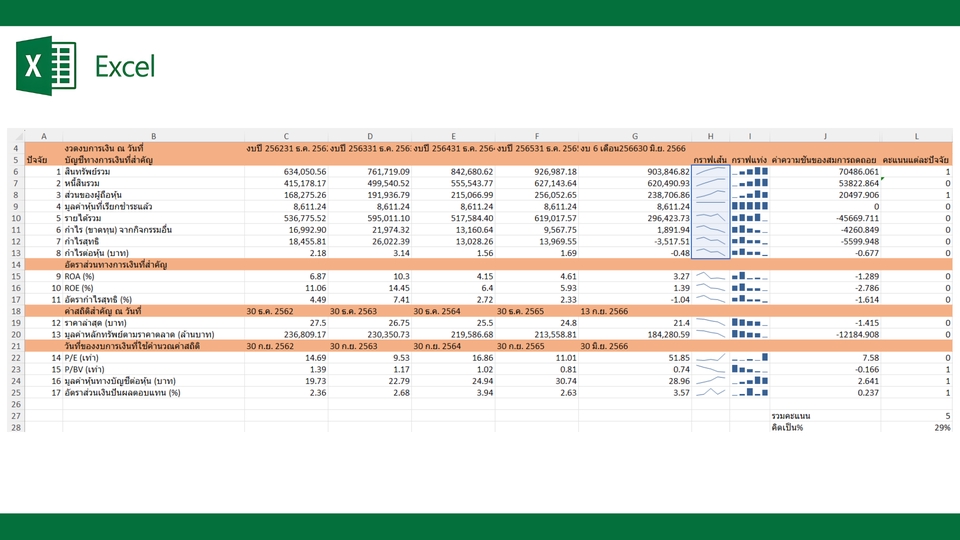Viewport: 960px width, 540px height.
Task: Click cell with value 191,936.79
Action: pyautogui.click(x=370, y=195)
